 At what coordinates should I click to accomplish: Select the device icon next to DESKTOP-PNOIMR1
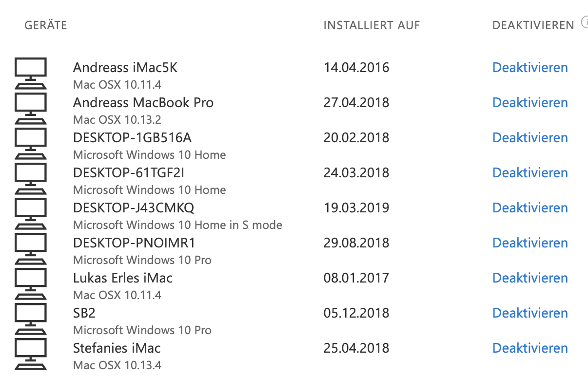(31, 248)
